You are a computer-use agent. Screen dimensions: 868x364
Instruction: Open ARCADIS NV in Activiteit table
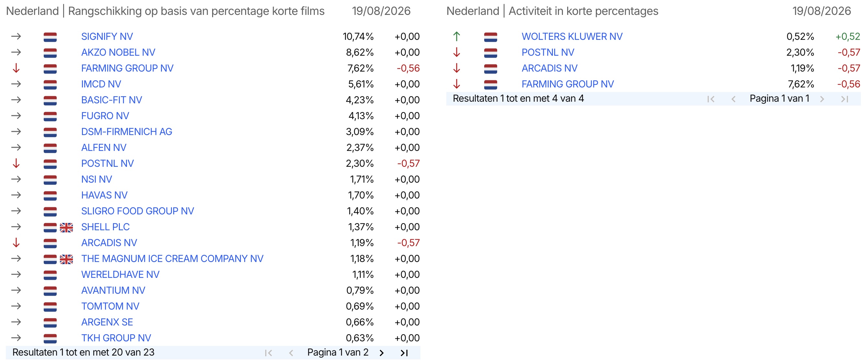pos(550,68)
